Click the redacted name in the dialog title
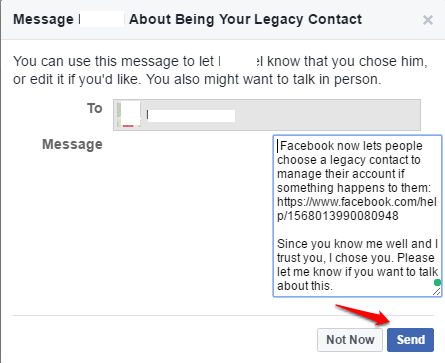Image resolution: width=445 pixels, height=363 pixels. point(102,19)
